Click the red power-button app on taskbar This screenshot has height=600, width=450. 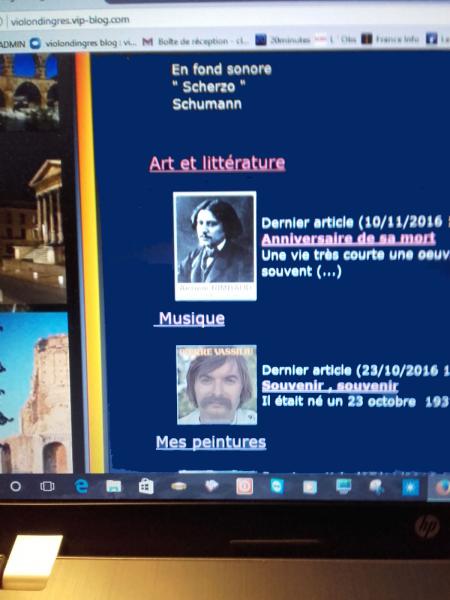pyautogui.click(x=244, y=486)
